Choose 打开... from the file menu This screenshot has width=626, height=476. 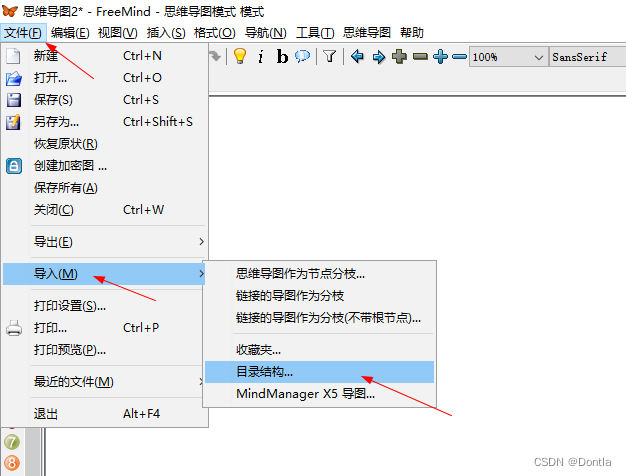pyautogui.click(x=104, y=78)
